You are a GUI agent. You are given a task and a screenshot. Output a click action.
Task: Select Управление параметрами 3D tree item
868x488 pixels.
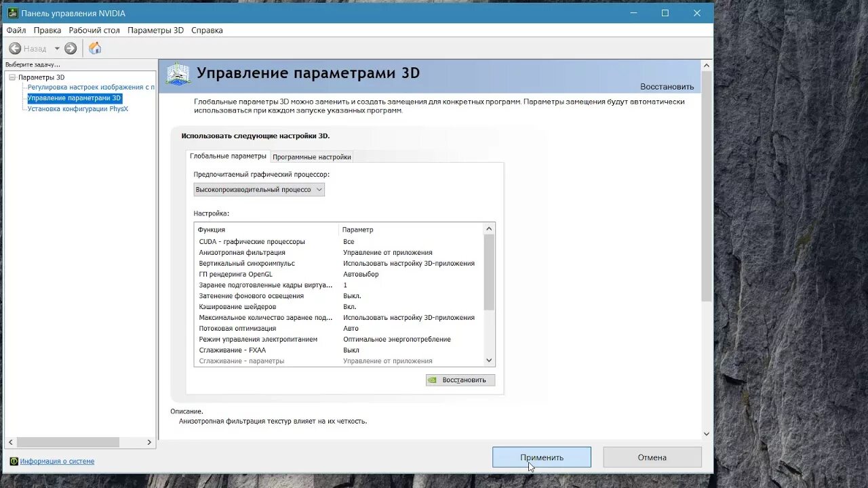74,98
